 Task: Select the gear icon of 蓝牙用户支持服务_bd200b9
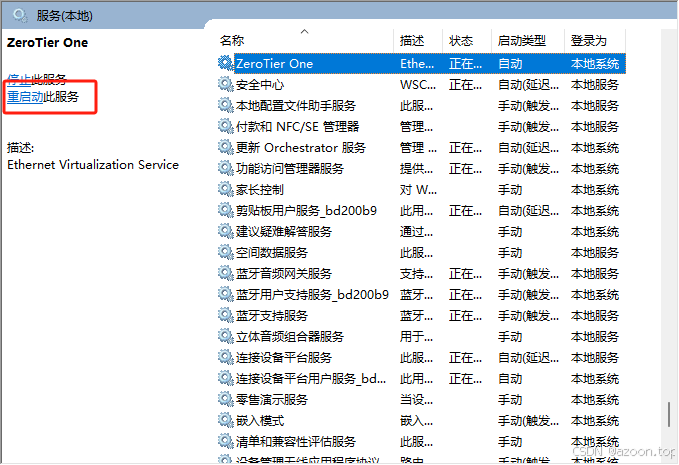(x=225, y=294)
